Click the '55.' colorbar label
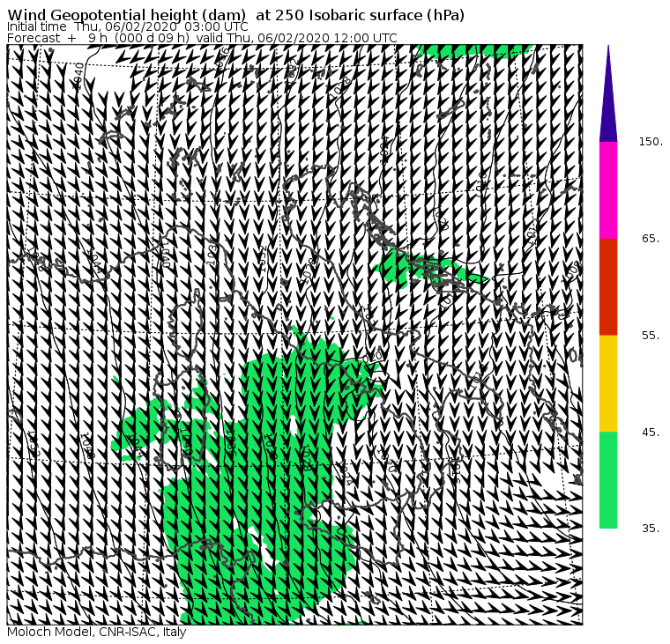Image resolution: width=670 pixels, height=644 pixels. click(651, 336)
